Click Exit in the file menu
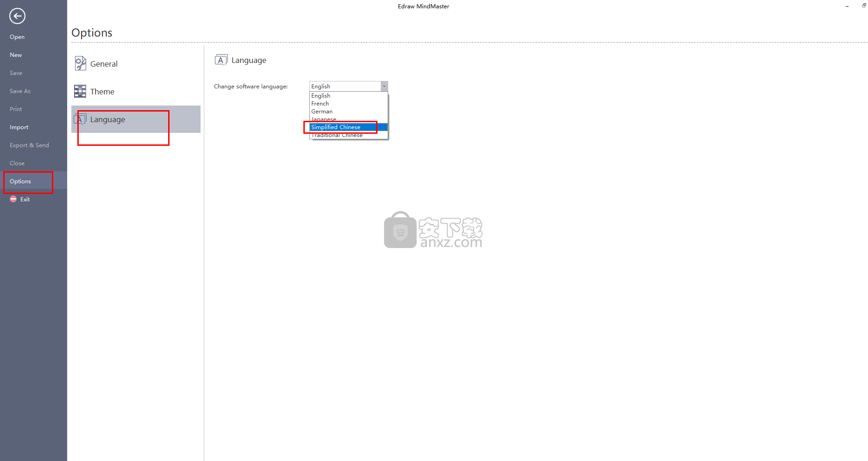 [33, 199]
